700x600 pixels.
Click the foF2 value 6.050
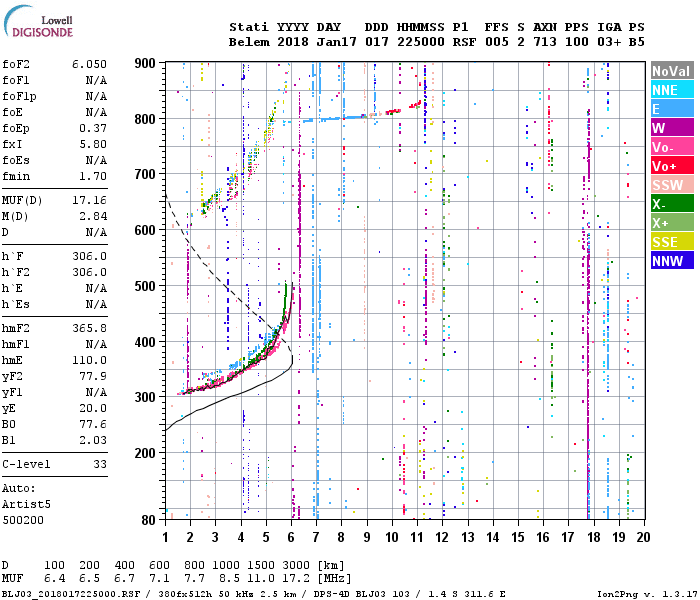90,64
